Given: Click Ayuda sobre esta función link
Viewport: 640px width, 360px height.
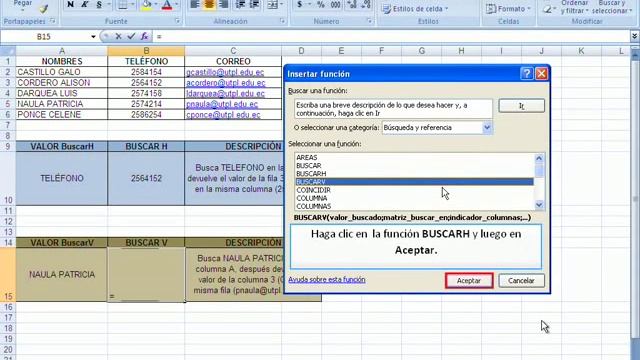Looking at the screenshot, I should 327,280.
